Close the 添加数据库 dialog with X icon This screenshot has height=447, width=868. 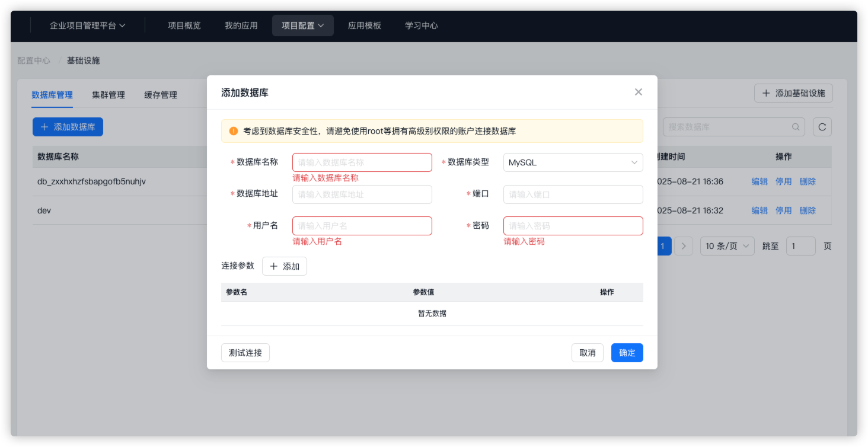(638, 92)
